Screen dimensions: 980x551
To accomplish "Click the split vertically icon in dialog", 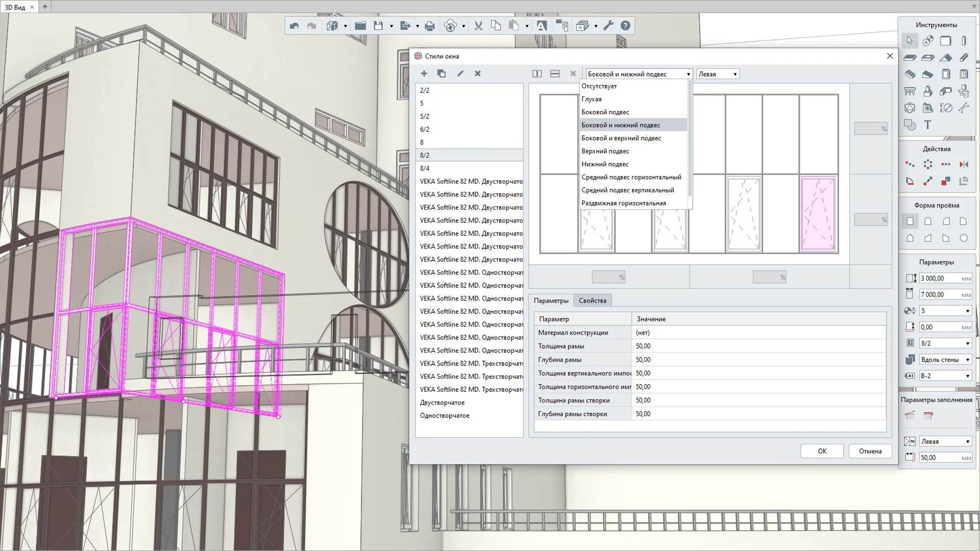I will point(537,73).
